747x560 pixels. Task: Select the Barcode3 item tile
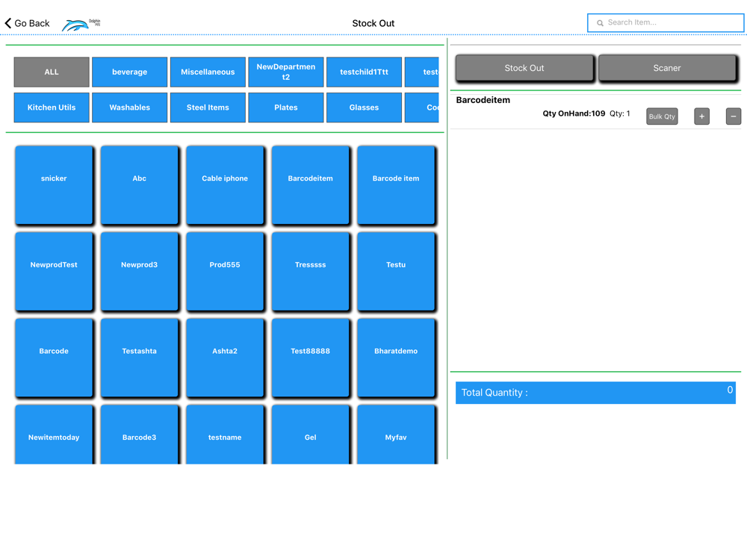pos(139,435)
